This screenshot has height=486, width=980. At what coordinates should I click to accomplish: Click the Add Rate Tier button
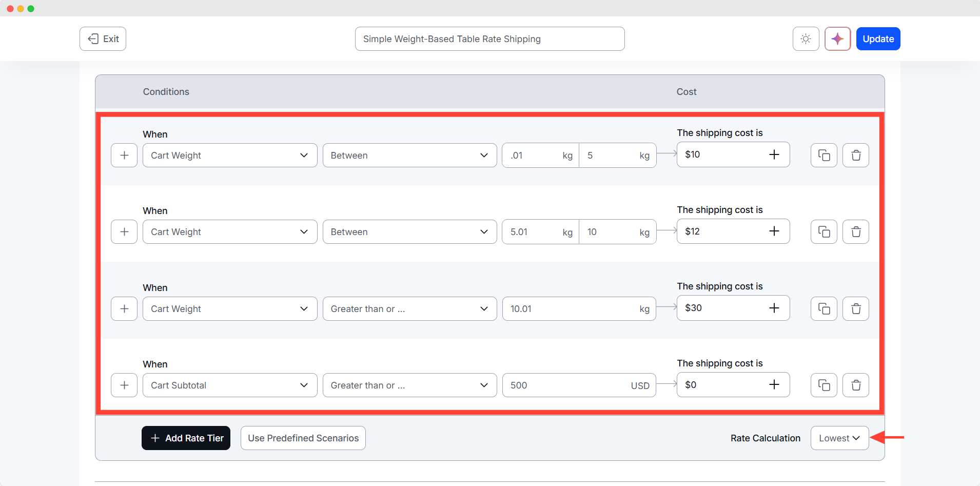point(185,438)
